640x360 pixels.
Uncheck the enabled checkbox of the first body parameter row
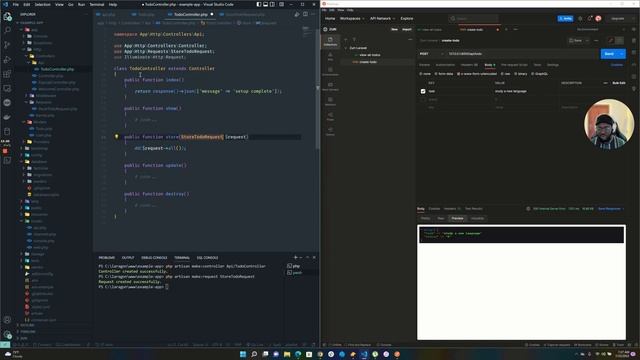423,91
